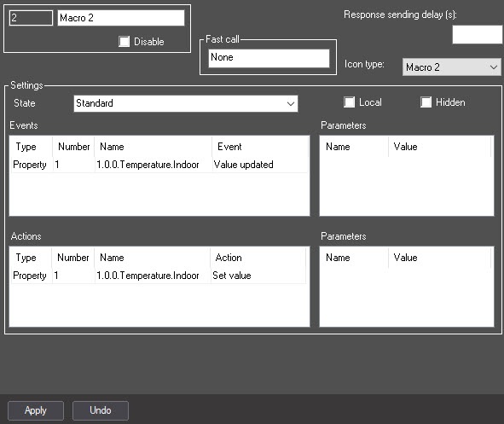Sort events by Number column header

[73, 147]
